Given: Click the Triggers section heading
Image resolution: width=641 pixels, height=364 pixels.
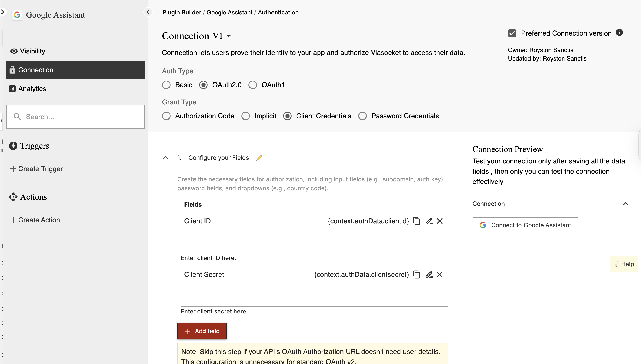Looking at the screenshot, I should tap(35, 146).
